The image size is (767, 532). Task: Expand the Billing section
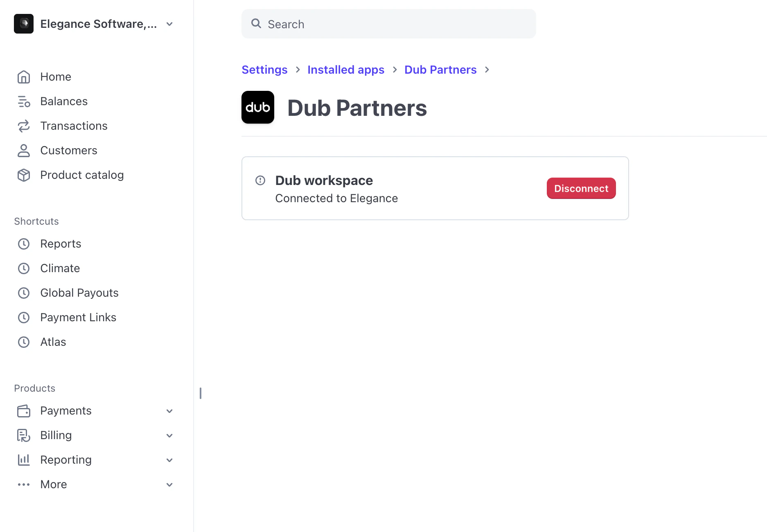click(x=169, y=435)
